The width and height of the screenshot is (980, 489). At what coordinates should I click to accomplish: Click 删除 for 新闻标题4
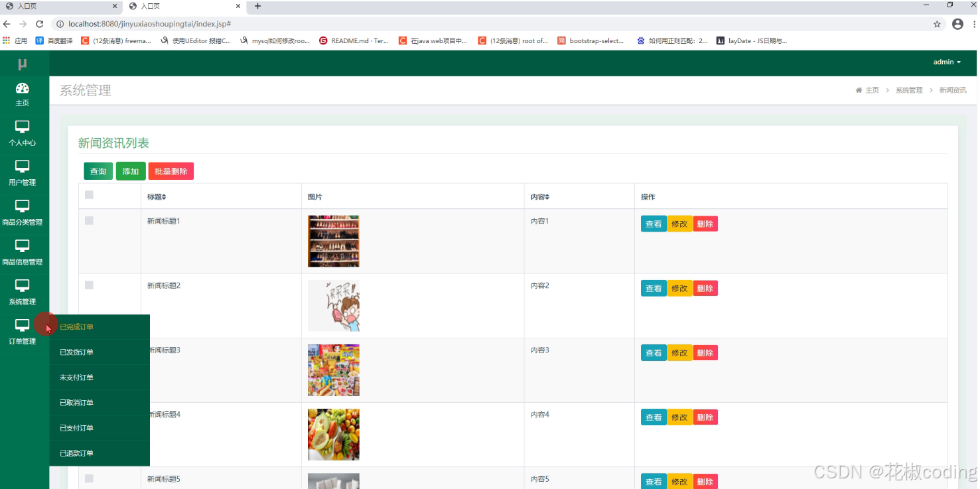click(x=705, y=417)
